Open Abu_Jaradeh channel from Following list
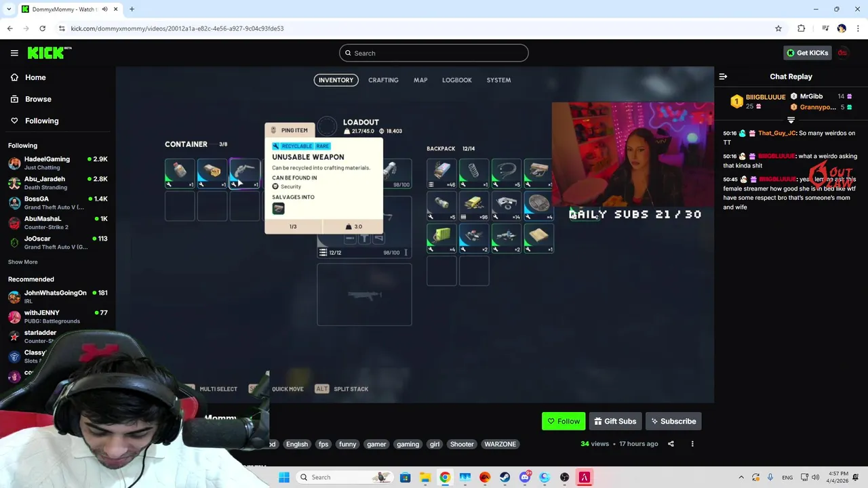This screenshot has height=488, width=868. pyautogui.click(x=58, y=183)
